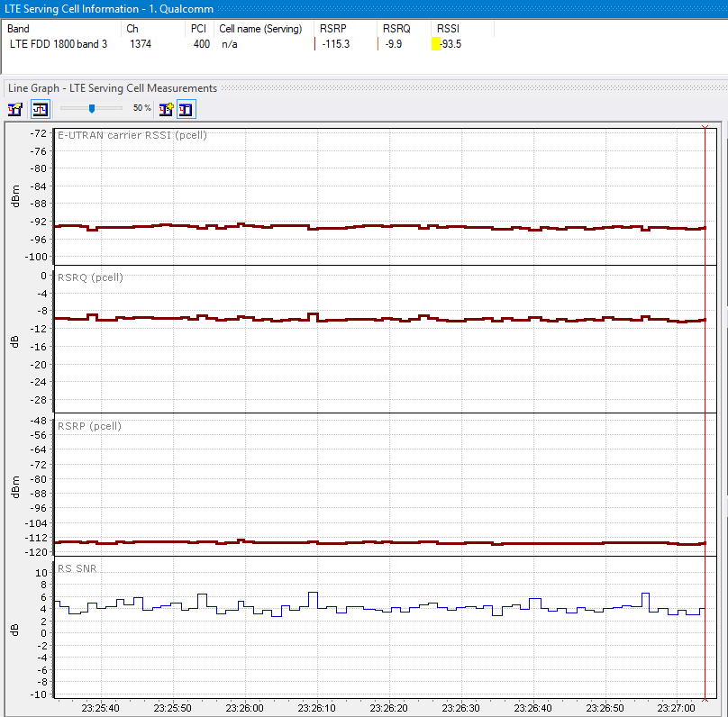This screenshot has height=717, width=728.
Task: Click the Line Graph panel title
Action: pyautogui.click(x=113, y=88)
